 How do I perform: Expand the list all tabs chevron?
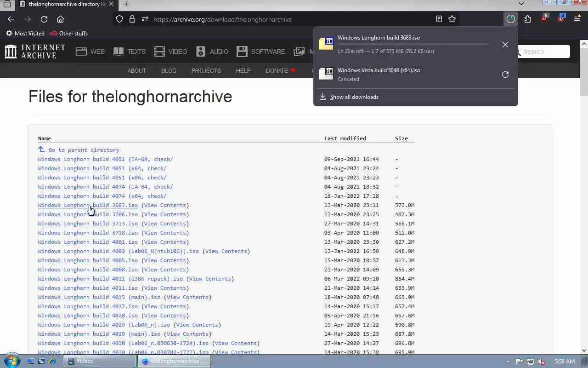pyautogui.click(x=521, y=4)
